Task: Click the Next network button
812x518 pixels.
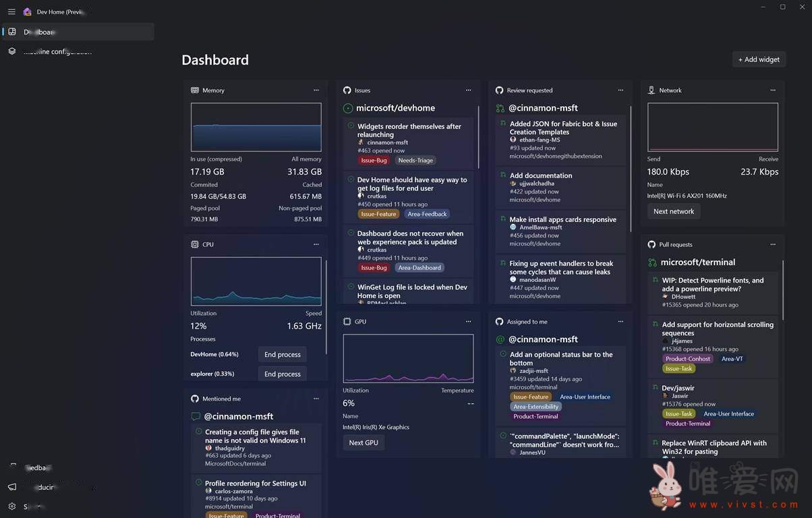Action: [x=674, y=211]
